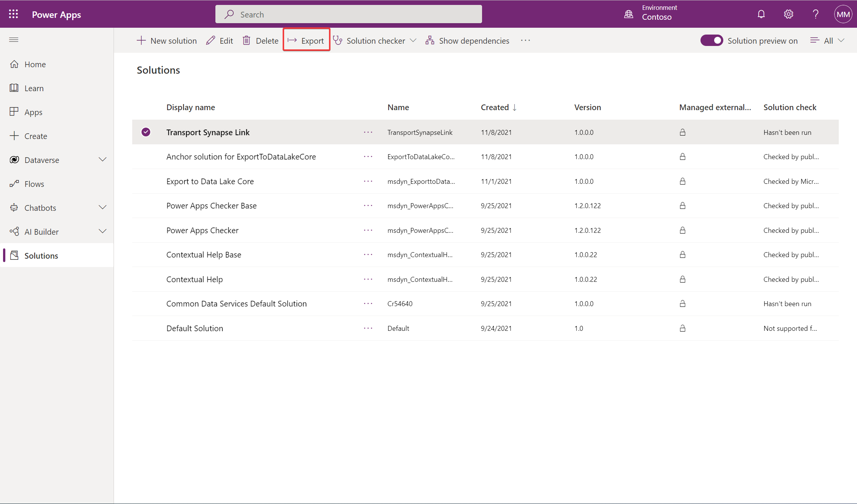Open the Solutions menu item
Image resolution: width=857 pixels, height=504 pixels.
(41, 255)
